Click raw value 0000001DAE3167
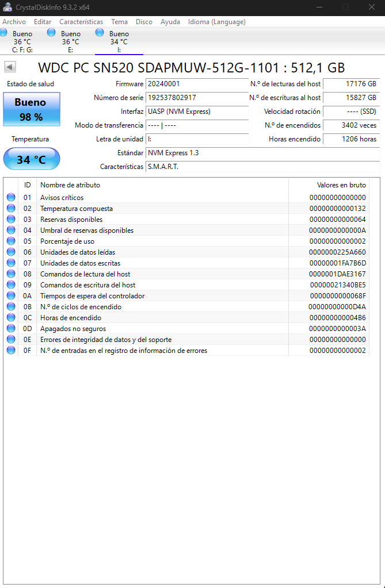This screenshot has width=385, height=588. 337,274
